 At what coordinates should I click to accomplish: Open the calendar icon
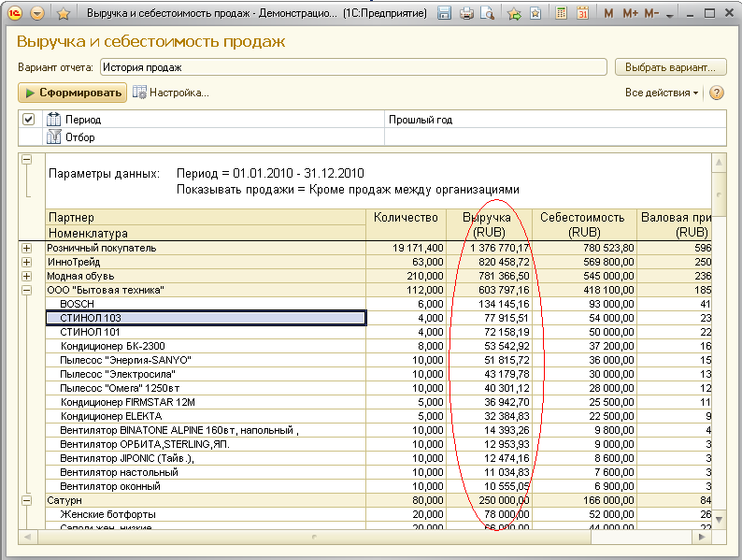582,14
